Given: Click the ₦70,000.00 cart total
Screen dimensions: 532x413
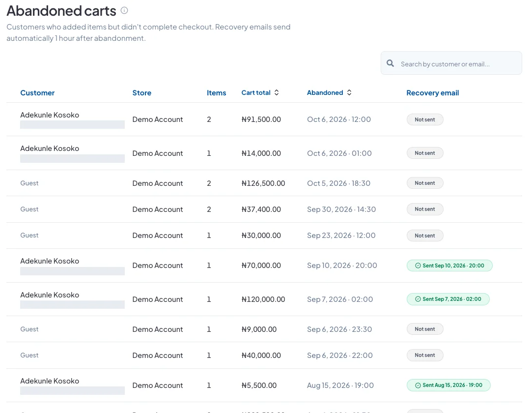Looking at the screenshot, I should [x=261, y=265].
